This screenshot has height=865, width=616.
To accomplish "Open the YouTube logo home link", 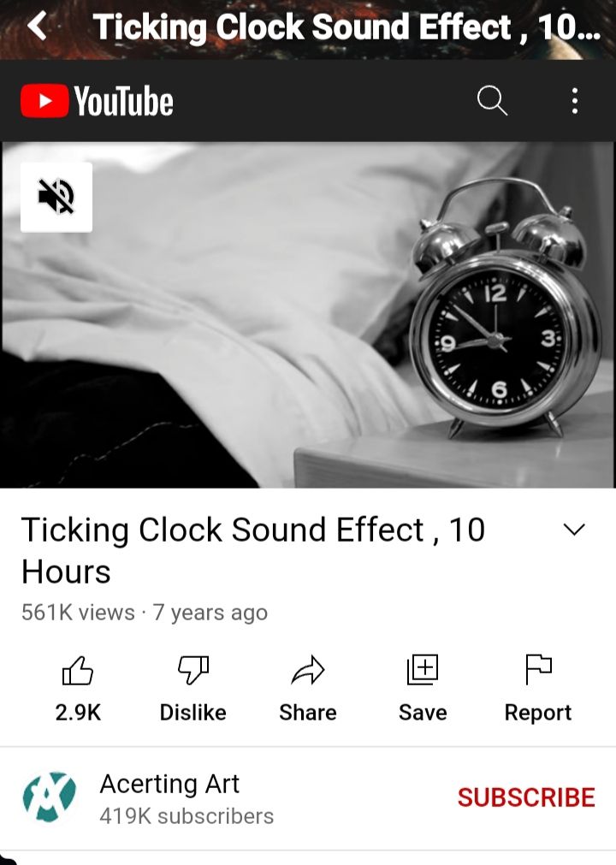I will pos(97,102).
